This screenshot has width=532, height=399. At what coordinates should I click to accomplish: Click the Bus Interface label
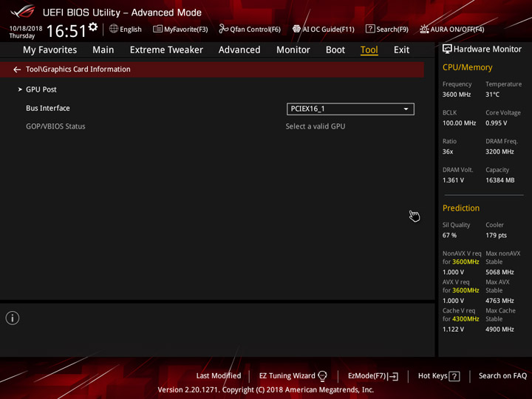(48, 108)
